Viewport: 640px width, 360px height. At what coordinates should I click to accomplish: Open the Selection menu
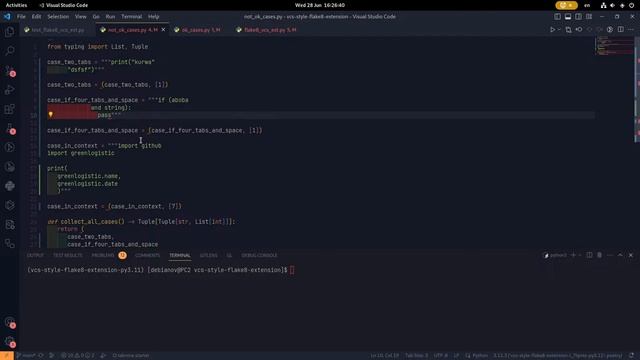tap(58, 17)
